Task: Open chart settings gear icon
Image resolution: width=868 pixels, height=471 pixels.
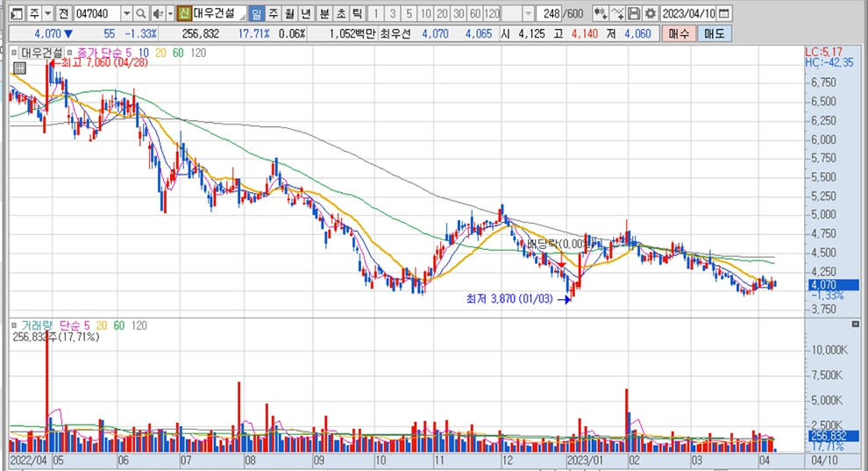Action: click(651, 13)
